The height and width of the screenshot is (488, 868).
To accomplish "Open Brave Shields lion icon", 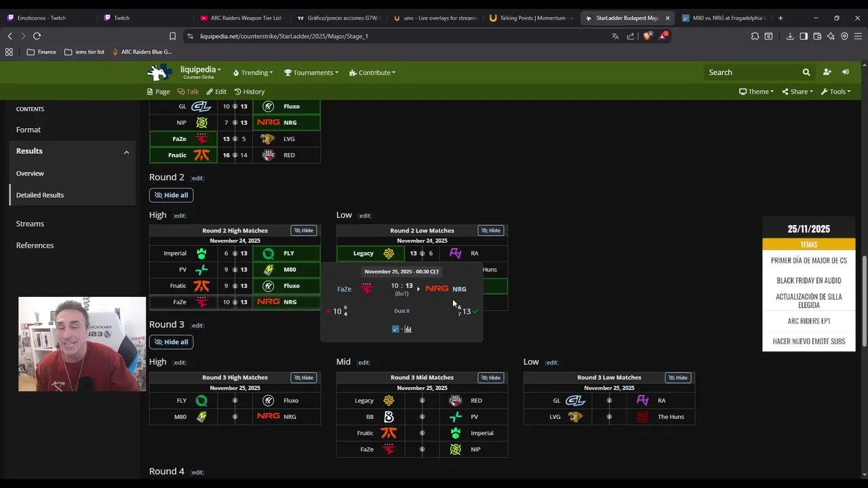I will (x=647, y=36).
